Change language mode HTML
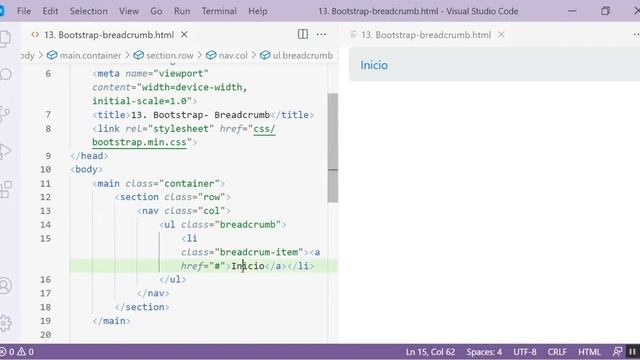This screenshot has width=640, height=360. click(589, 352)
